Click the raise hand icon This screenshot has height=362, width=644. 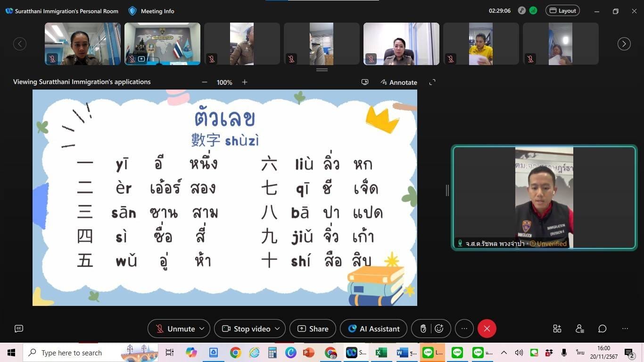423,329
